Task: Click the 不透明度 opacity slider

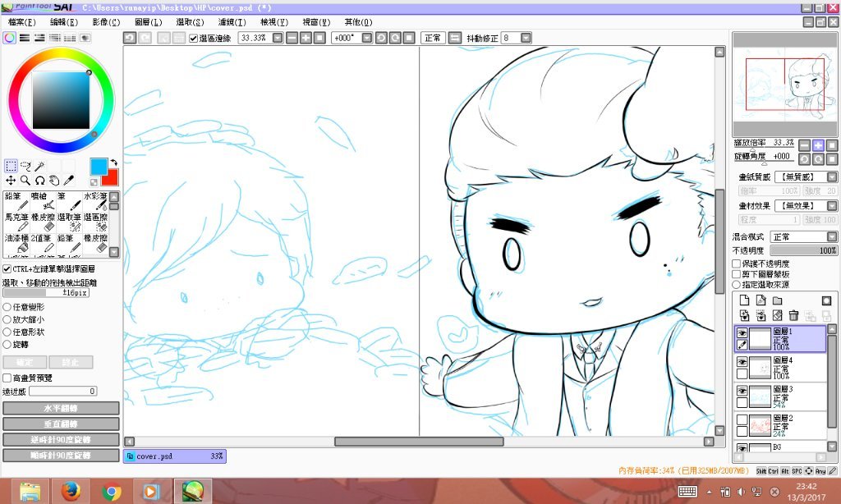Action: click(x=803, y=251)
